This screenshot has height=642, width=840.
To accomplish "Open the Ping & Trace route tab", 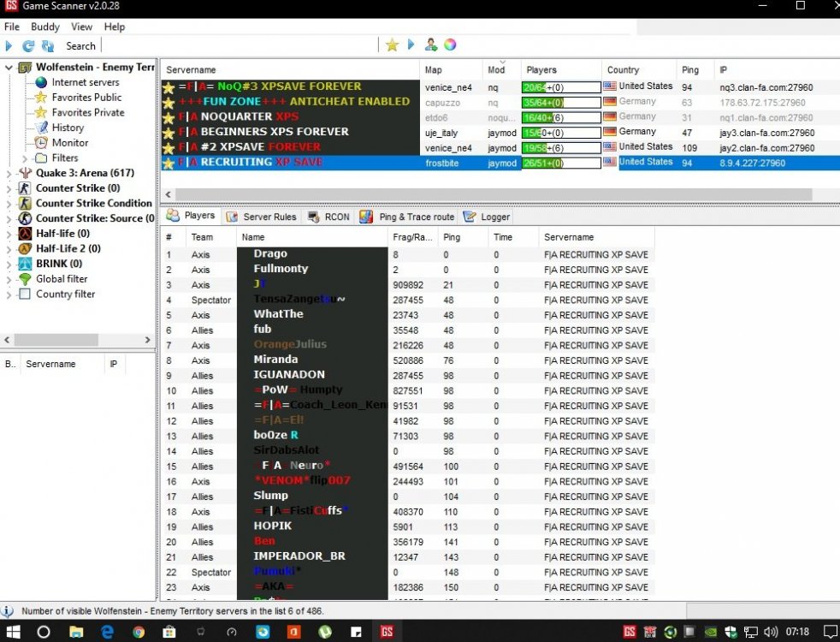I will [x=407, y=217].
